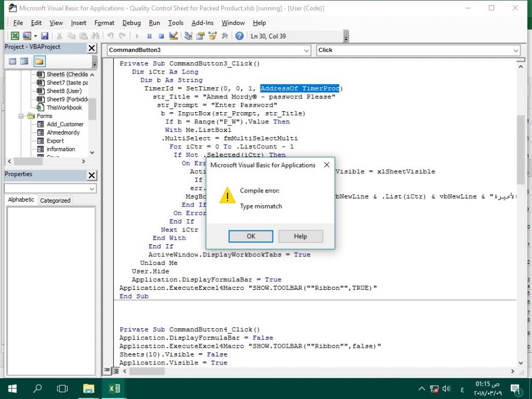Open the Toolbox hammer-and-wrench icon
The image size is (532, 399).
[225, 36]
